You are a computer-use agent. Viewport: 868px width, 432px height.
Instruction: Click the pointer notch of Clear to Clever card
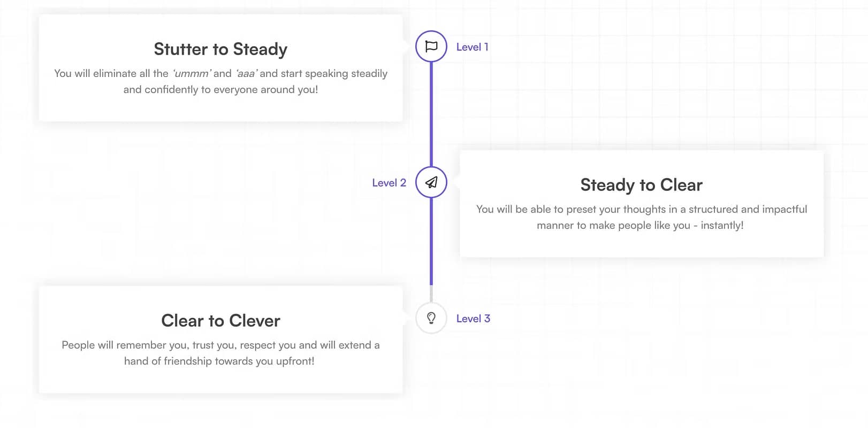tap(405, 318)
